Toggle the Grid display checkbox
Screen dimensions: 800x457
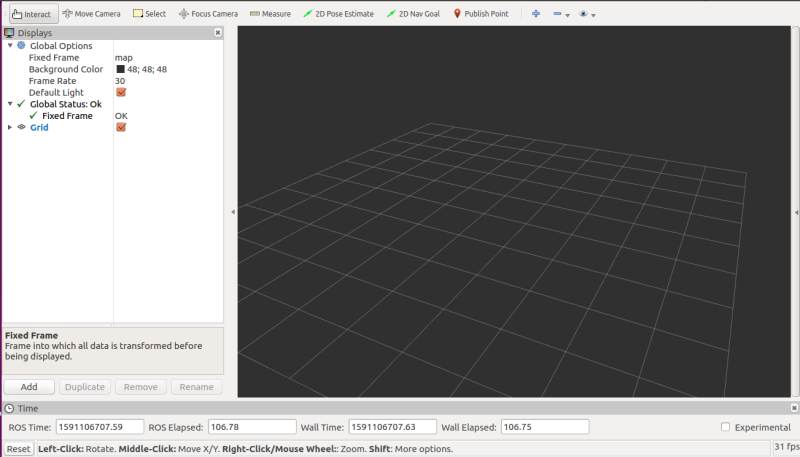tap(121, 128)
